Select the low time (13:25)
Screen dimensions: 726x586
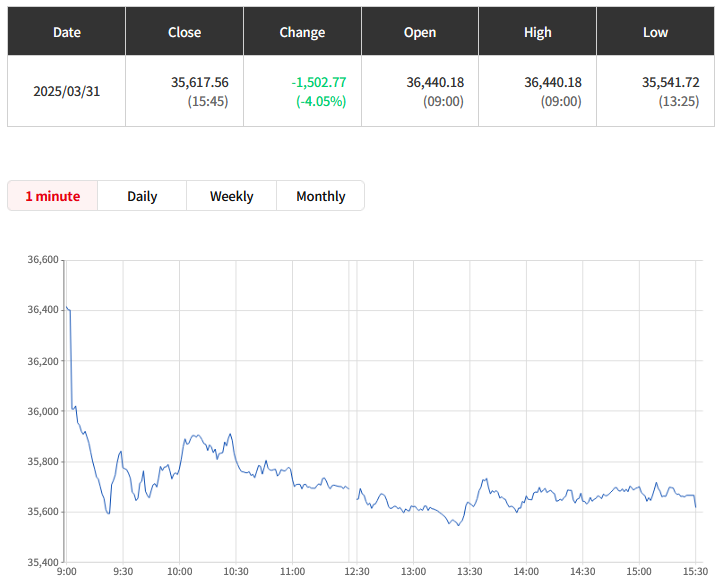[679, 101]
